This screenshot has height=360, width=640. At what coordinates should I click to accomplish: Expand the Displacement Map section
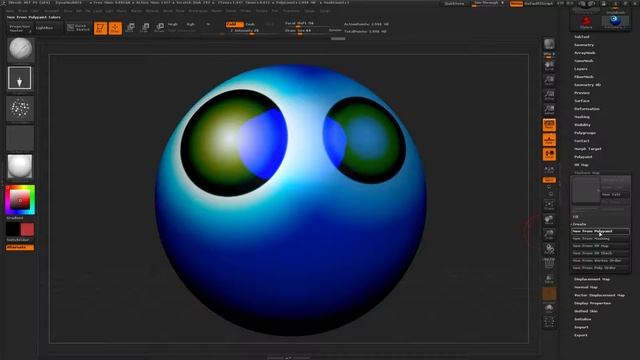coord(592,279)
